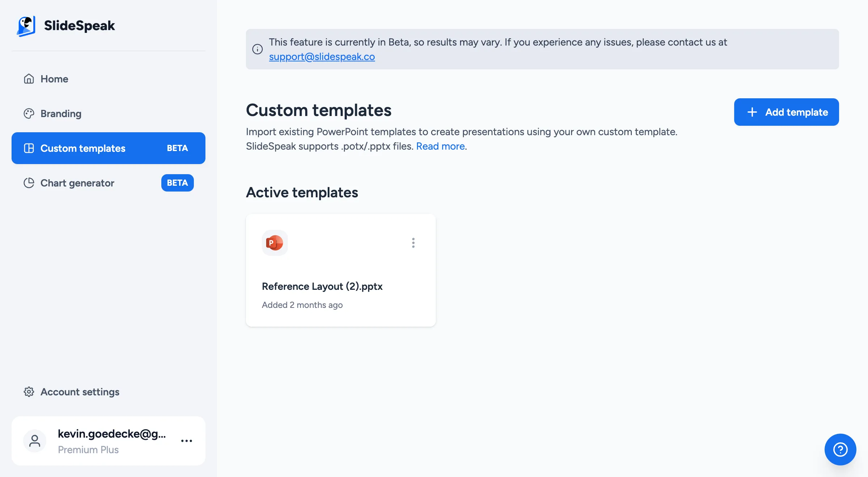The width and height of the screenshot is (868, 477).
Task: Click the info icon in the beta banner
Action: coord(258,49)
